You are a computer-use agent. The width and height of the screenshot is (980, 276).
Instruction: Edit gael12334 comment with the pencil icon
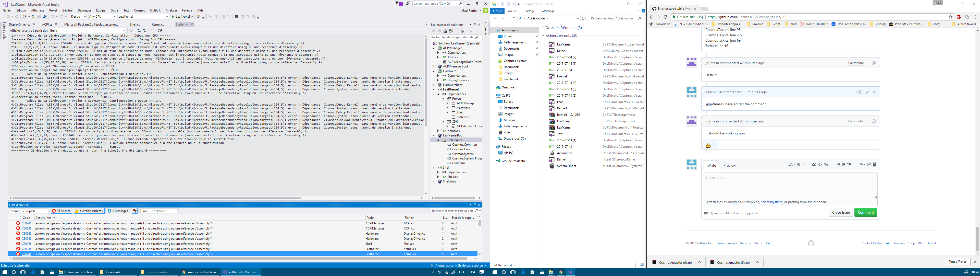(x=867, y=92)
